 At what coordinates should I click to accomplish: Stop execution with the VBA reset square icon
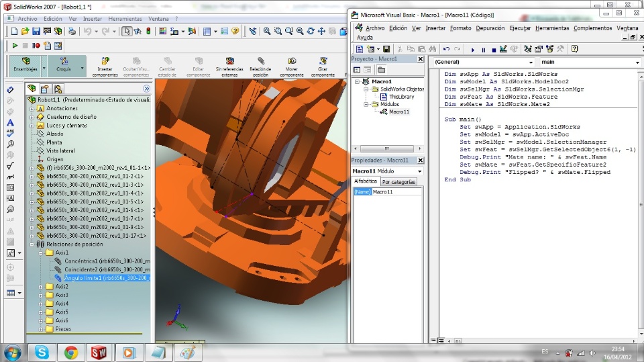tap(494, 50)
